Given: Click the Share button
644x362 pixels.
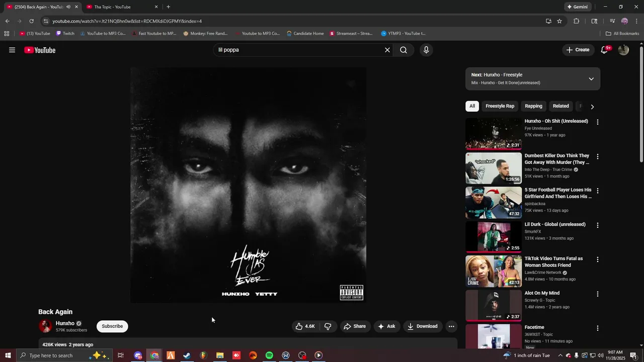Looking at the screenshot, I should point(355,326).
